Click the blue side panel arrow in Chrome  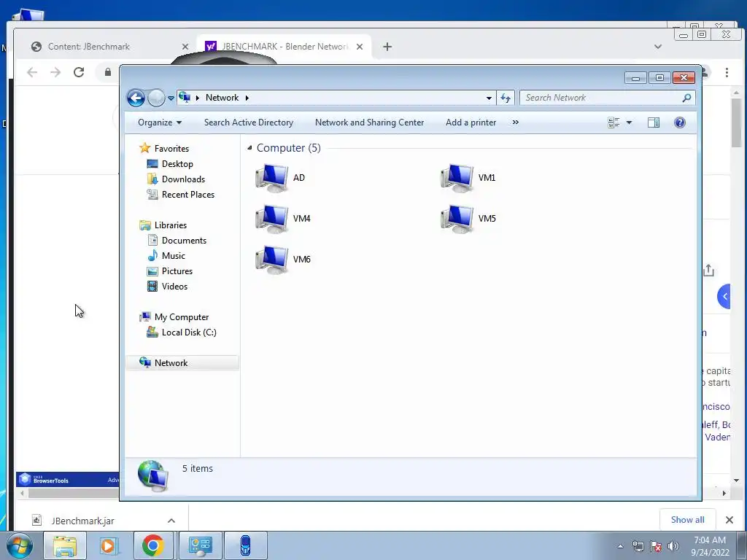click(724, 297)
